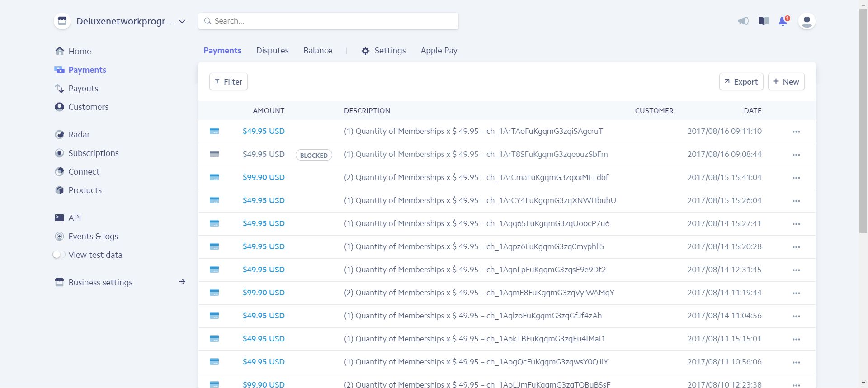
Task: Open the user profile avatar
Action: pos(807,21)
